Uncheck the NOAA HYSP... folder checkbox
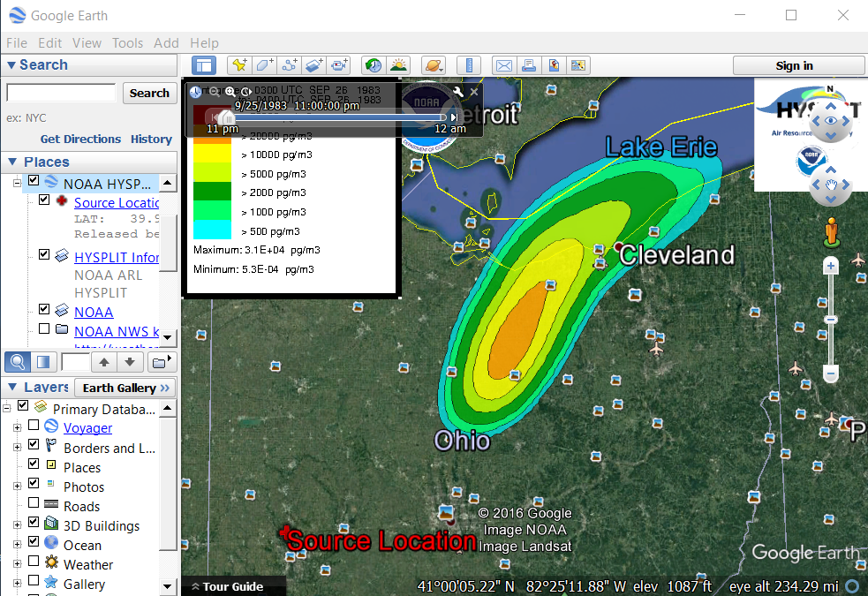Screen dimensions: 868x596 pyautogui.click(x=34, y=180)
